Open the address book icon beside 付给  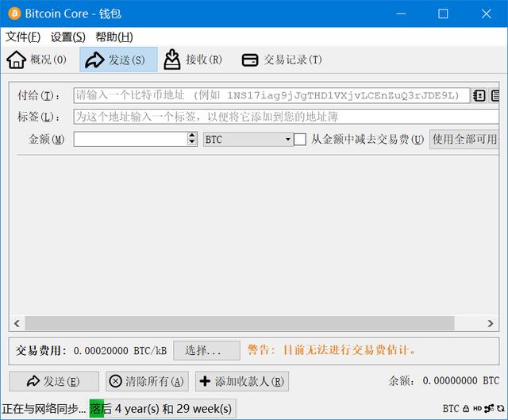(x=479, y=95)
